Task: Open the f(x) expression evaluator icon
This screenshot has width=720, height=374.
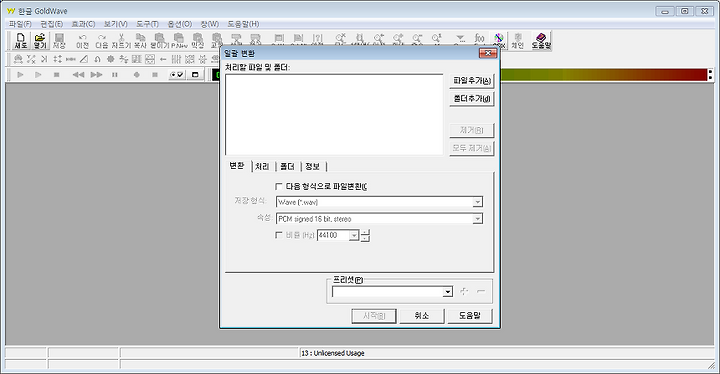Action: coord(479,39)
